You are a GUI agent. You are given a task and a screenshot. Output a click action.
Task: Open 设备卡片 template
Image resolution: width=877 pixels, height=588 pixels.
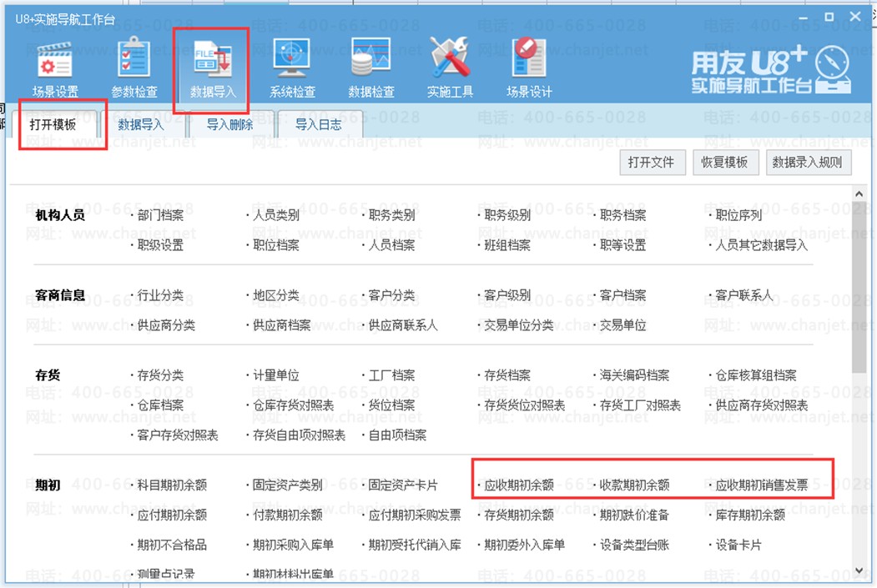[738, 545]
